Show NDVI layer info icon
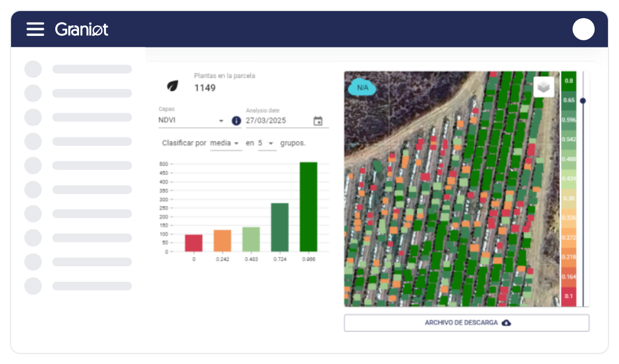This screenshot has width=619, height=364. (236, 120)
